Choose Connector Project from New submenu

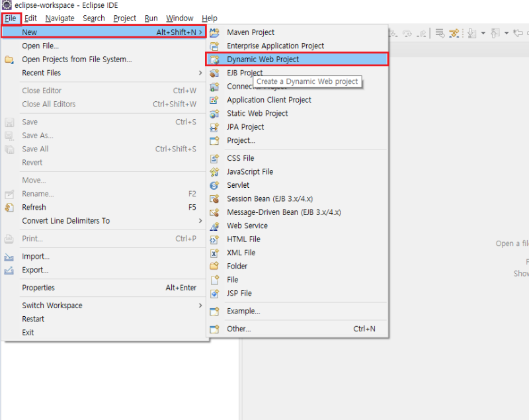click(297, 87)
